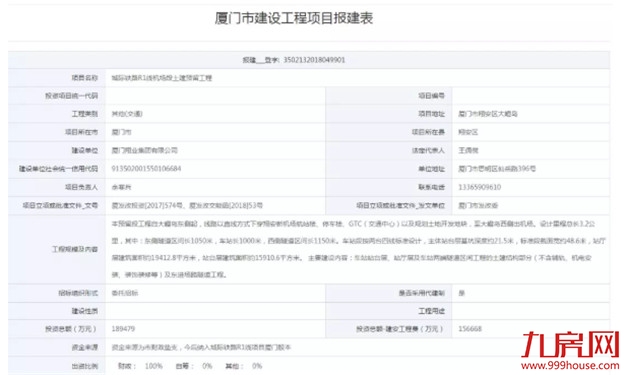Select registration number 3502132018049901
The height and width of the screenshot is (375, 625).
(x=314, y=60)
